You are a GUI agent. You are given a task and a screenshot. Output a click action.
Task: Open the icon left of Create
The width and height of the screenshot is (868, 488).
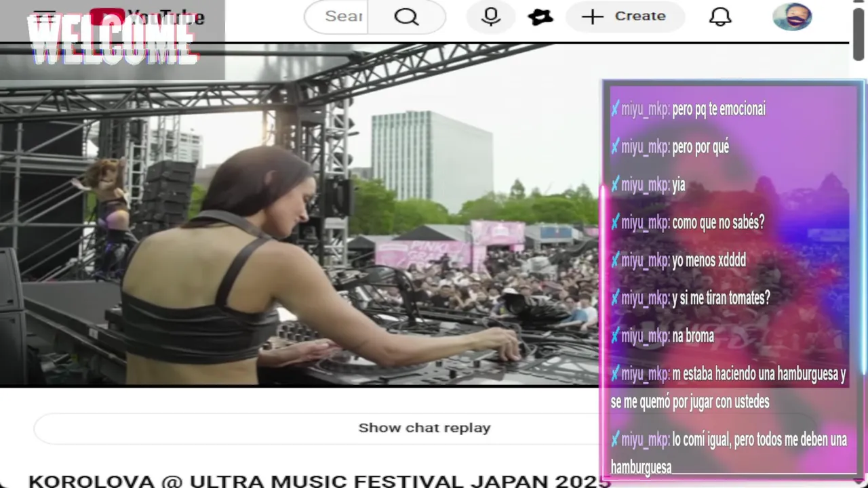coord(540,16)
